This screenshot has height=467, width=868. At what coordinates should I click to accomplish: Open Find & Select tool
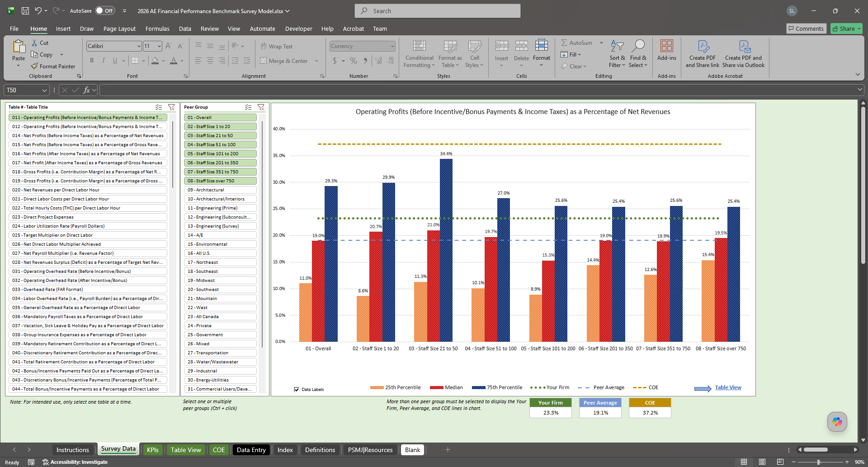[638, 54]
